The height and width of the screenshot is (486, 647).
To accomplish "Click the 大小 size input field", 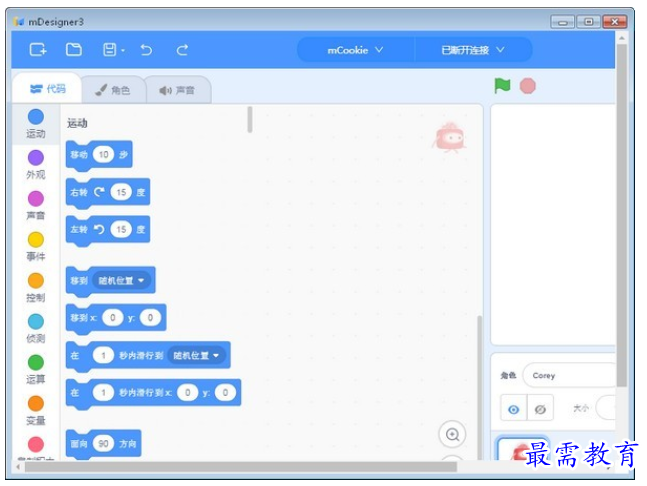I will pyautogui.click(x=606, y=408).
